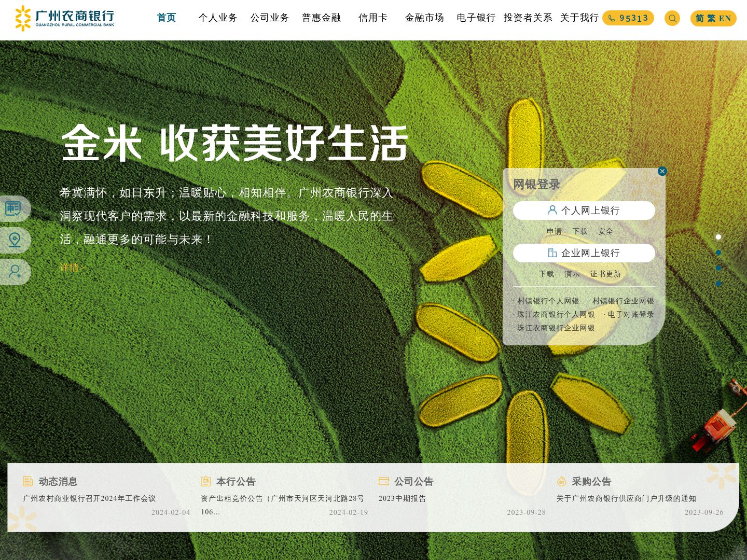This screenshot has height=560, width=747.
Task: Select the second carousel dot
Action: tap(718, 253)
